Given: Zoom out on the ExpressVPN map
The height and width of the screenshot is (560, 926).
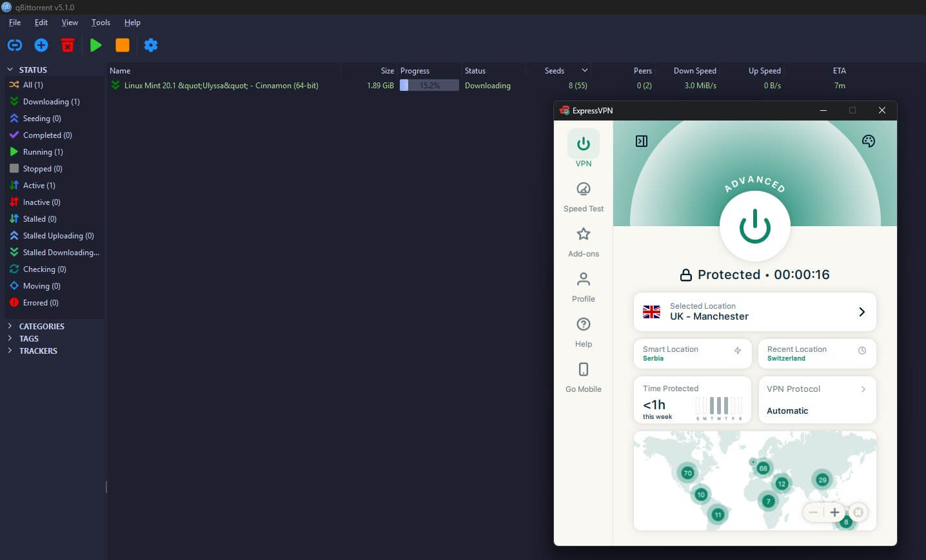Looking at the screenshot, I should (813, 512).
